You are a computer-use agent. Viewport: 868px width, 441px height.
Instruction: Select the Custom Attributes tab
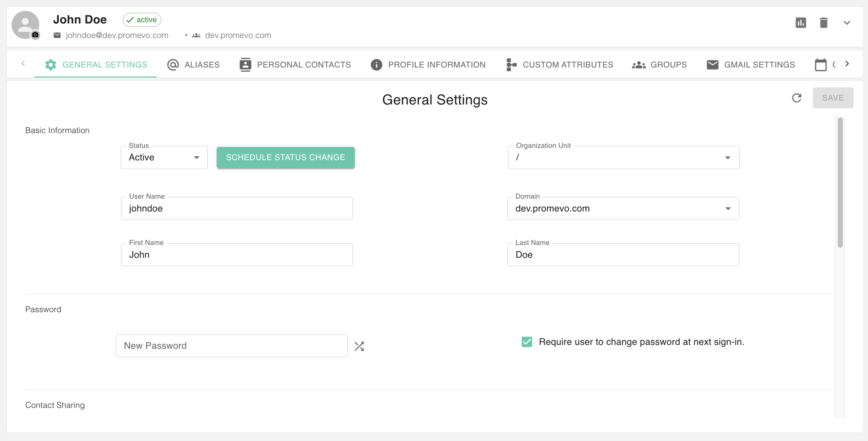[x=559, y=65]
